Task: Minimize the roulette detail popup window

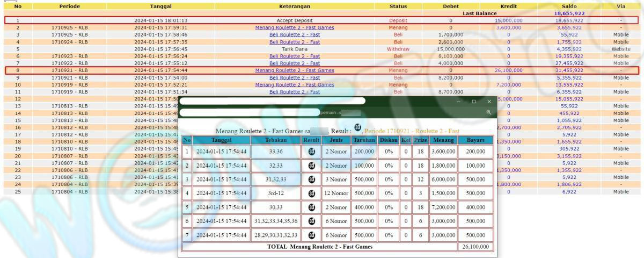Action: (459, 101)
